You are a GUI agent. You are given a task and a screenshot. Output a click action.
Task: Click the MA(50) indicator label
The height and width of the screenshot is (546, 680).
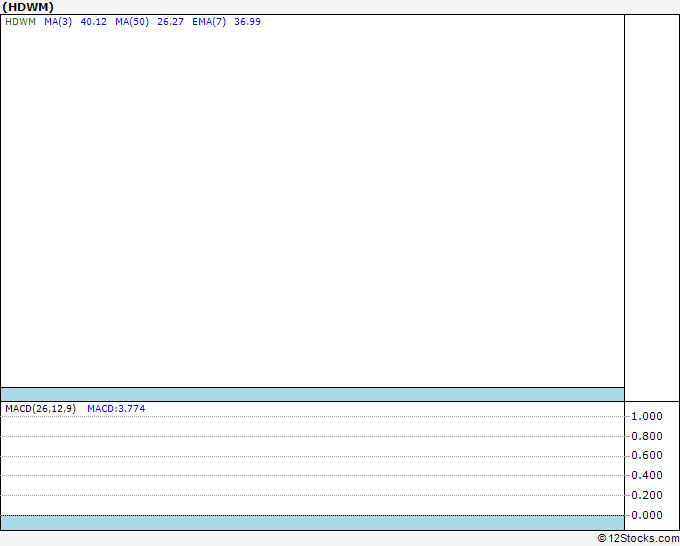[x=132, y=22]
